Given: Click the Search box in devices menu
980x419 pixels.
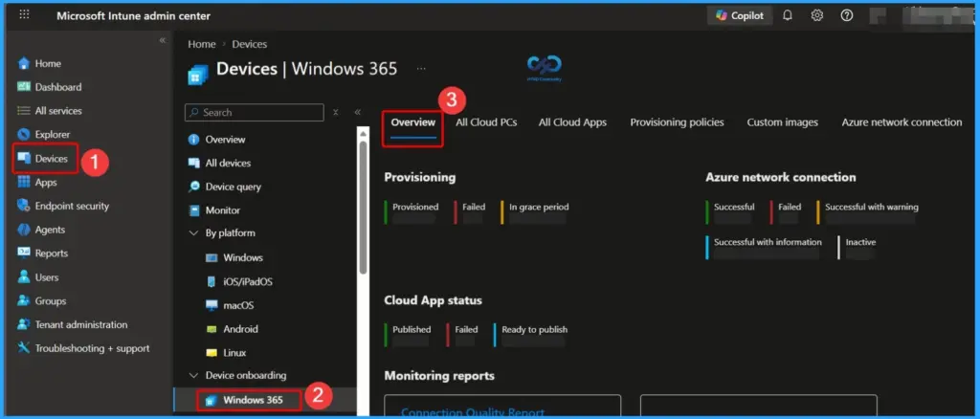Looking at the screenshot, I should click(x=254, y=112).
